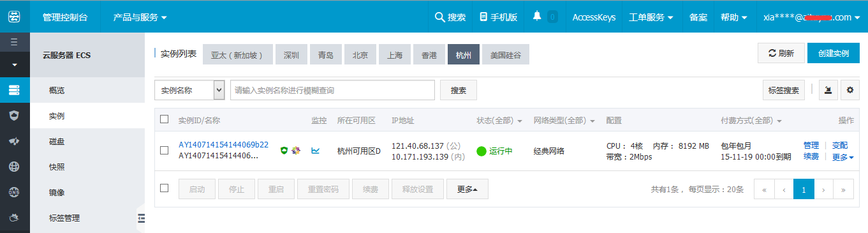Open 概览 in the ECS sidebar
This screenshot has width=868, height=233.
(x=87, y=90)
